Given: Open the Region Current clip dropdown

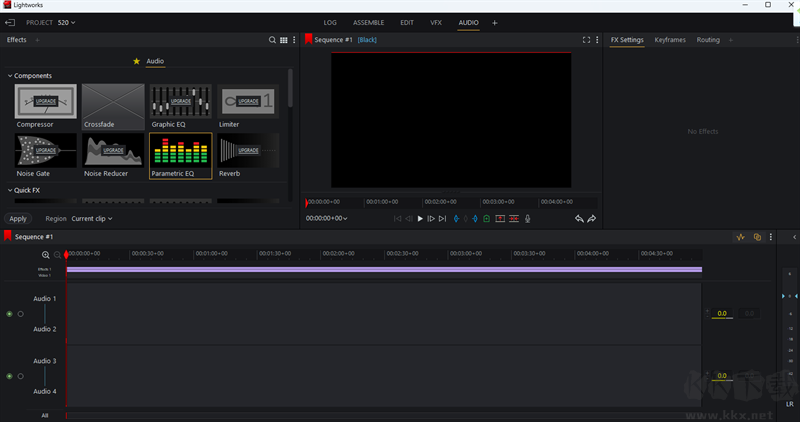Looking at the screenshot, I should 92,218.
